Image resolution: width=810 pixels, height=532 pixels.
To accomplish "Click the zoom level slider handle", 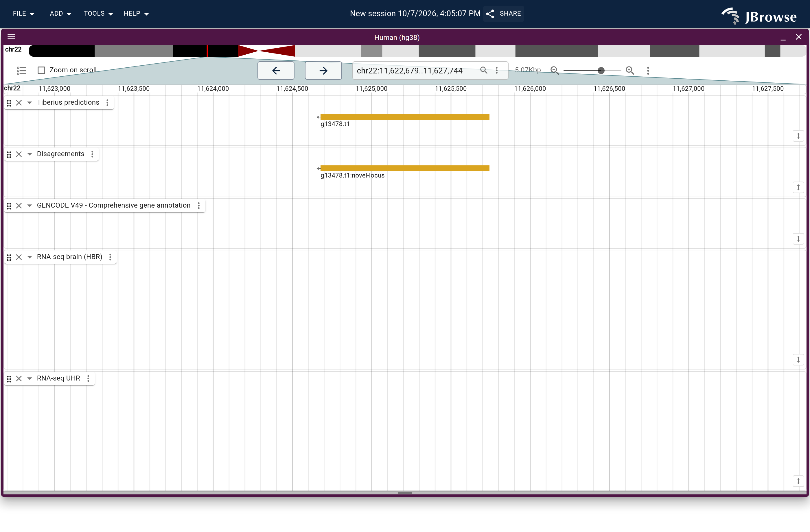I will click(x=601, y=71).
